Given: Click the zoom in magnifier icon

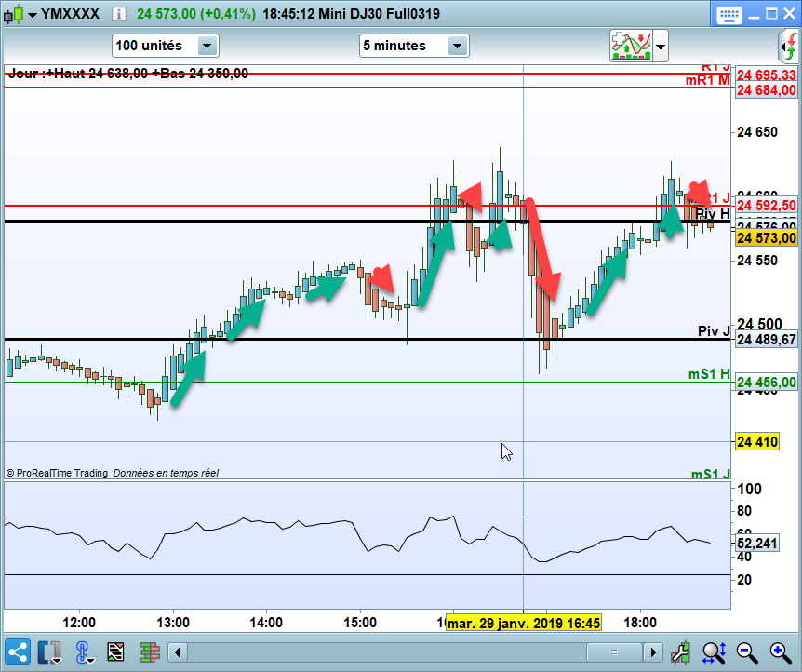Looking at the screenshot, I should (781, 652).
